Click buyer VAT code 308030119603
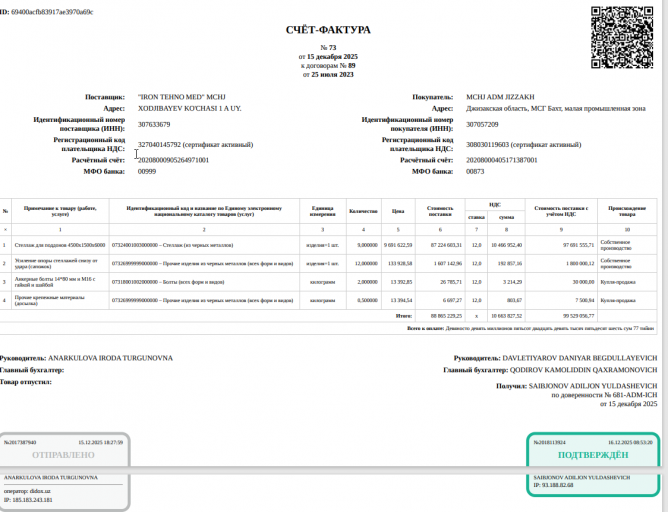This screenshot has width=668, height=512. coord(487,145)
